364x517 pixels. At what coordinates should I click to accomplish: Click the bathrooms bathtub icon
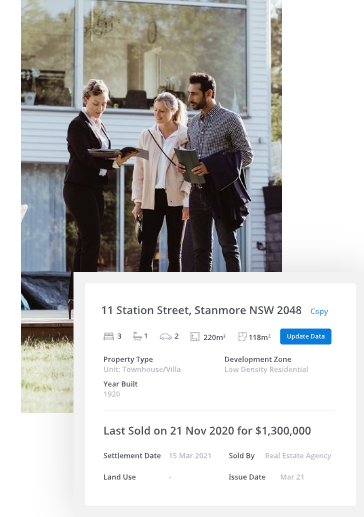[x=137, y=336]
